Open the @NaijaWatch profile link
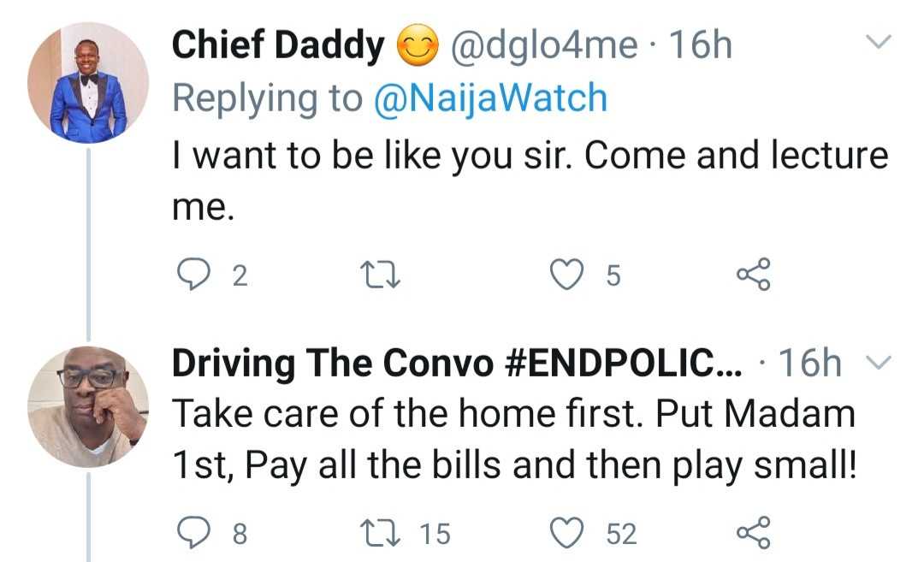 [x=490, y=98]
